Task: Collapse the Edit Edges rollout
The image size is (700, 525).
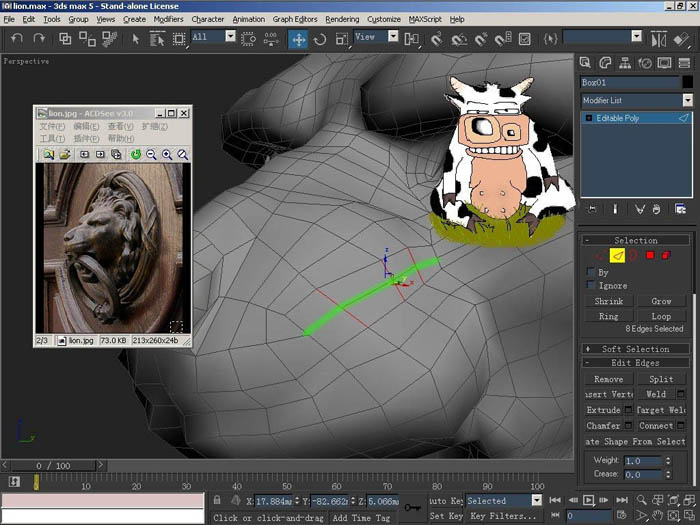Action: [636, 362]
